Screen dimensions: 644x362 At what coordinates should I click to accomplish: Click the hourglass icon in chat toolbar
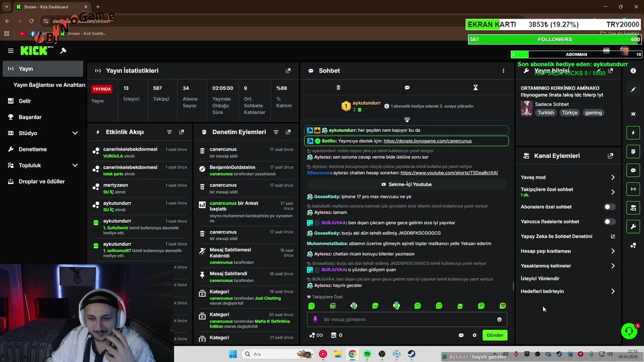pyautogui.click(x=475, y=87)
